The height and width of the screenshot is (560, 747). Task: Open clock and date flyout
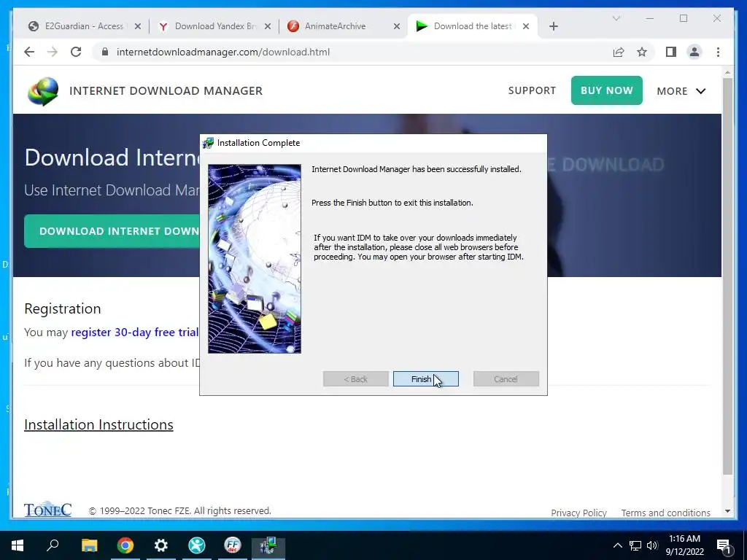point(684,545)
